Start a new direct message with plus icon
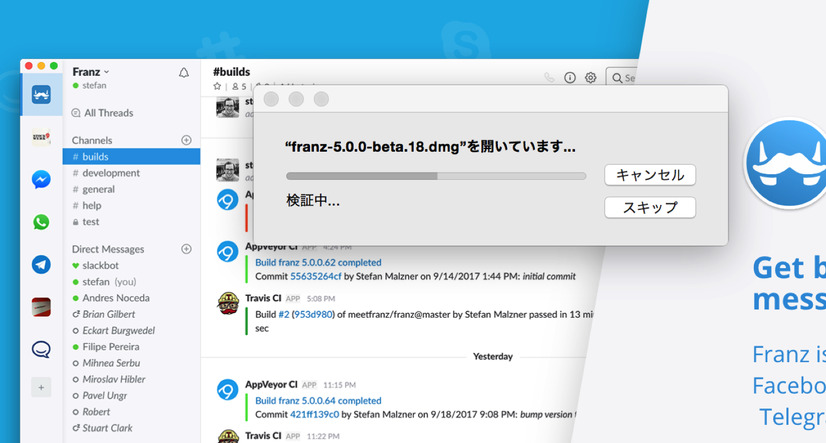The image size is (826, 443). coord(186,249)
